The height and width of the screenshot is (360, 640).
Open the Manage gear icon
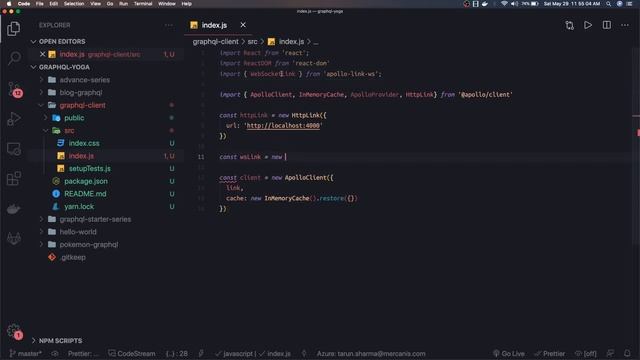click(x=14, y=331)
